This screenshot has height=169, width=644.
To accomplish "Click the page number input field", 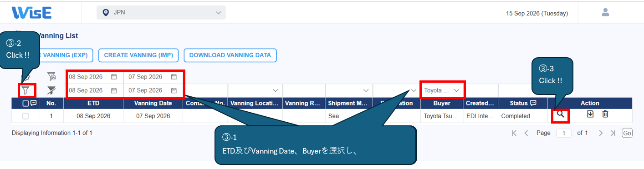I will (x=564, y=133).
